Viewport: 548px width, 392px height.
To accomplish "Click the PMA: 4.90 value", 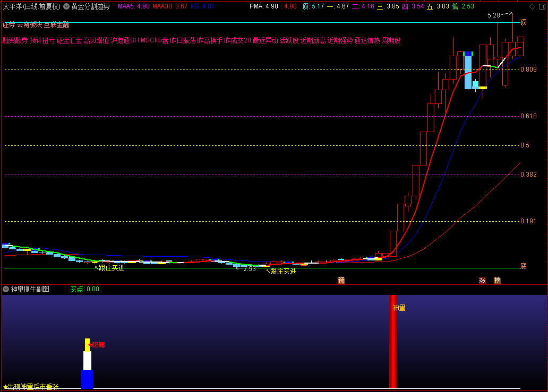I will click(264, 6).
